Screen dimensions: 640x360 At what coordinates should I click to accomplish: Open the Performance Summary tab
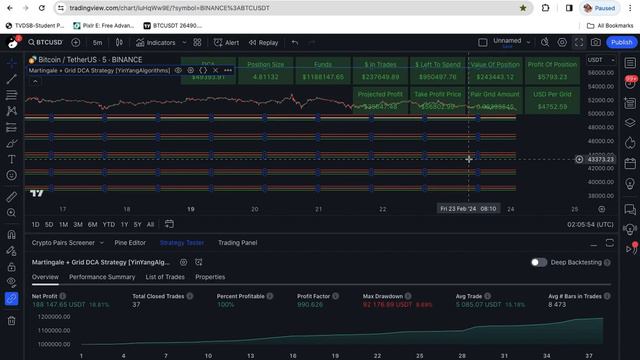click(x=102, y=277)
